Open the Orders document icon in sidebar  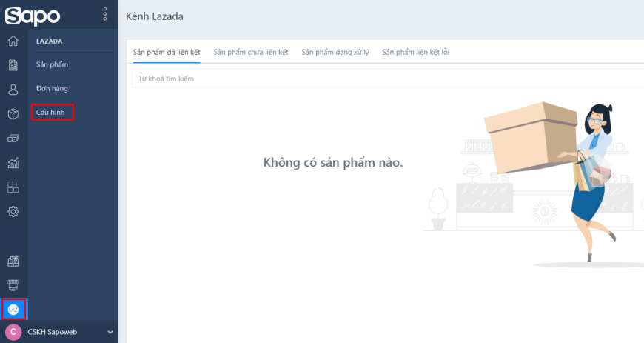[13, 65]
